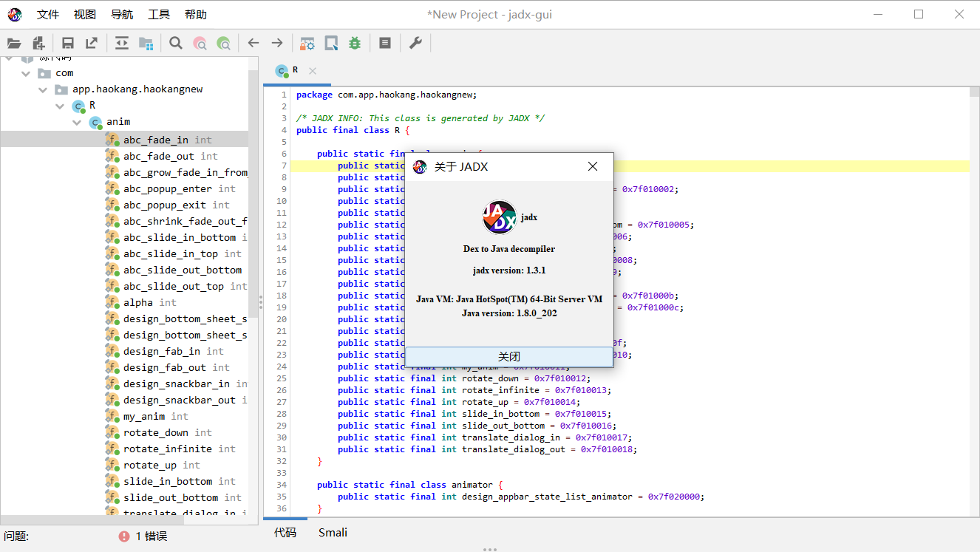Collapse the anim class node
This screenshot has height=552, width=980.
click(77, 122)
